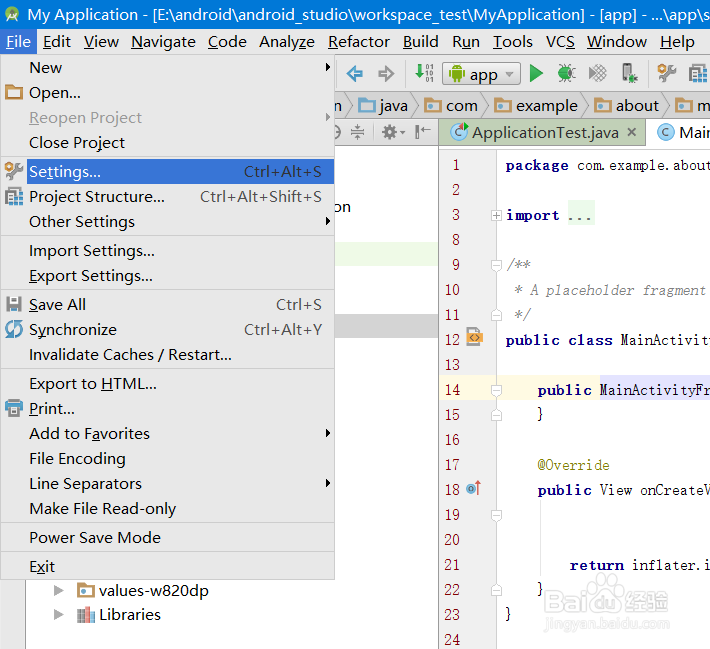The width and height of the screenshot is (710, 649).
Task: Open Project Structure icon in toolbar
Action: tap(698, 73)
